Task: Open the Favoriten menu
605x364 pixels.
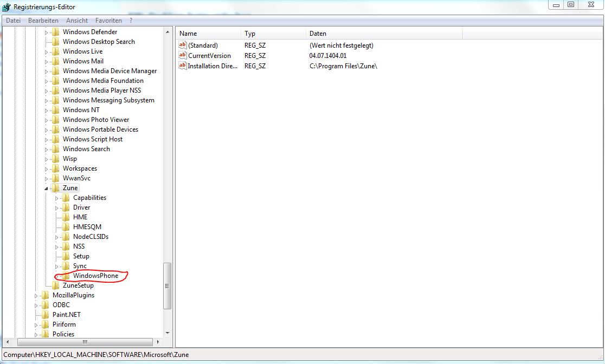Action: [108, 21]
